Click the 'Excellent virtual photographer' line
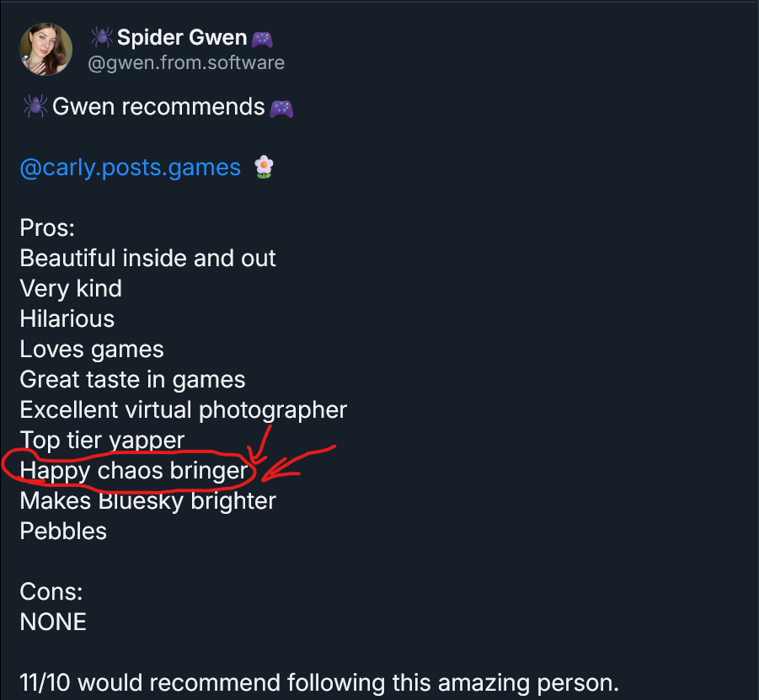759x700 pixels. [183, 410]
